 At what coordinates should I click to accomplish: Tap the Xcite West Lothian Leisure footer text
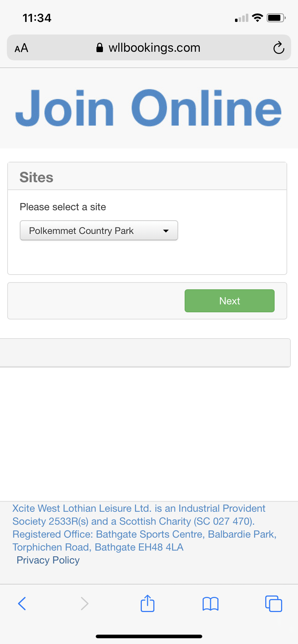[x=144, y=528]
